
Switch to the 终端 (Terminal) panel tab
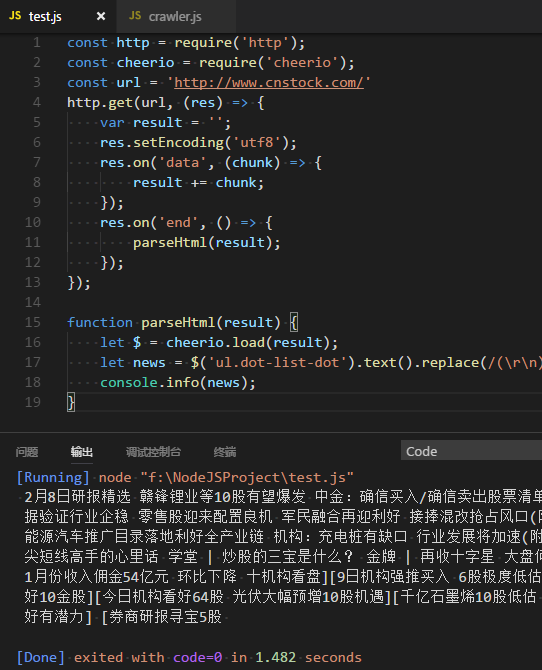[225, 452]
